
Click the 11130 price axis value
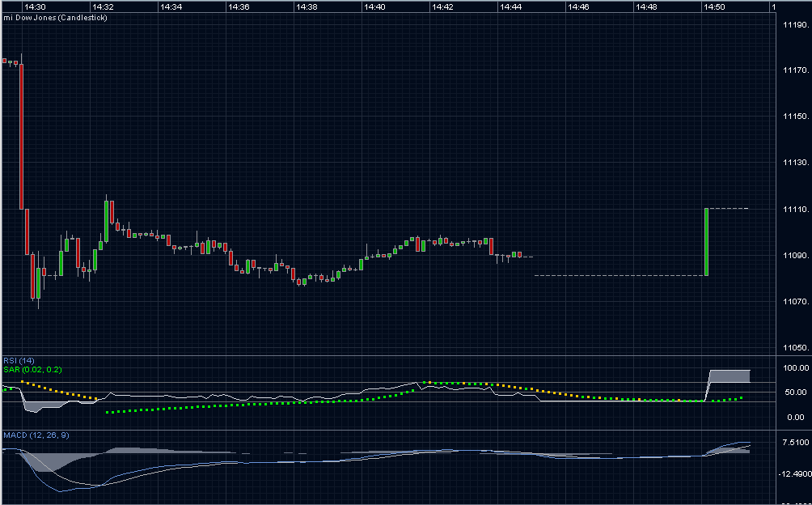[796, 163]
